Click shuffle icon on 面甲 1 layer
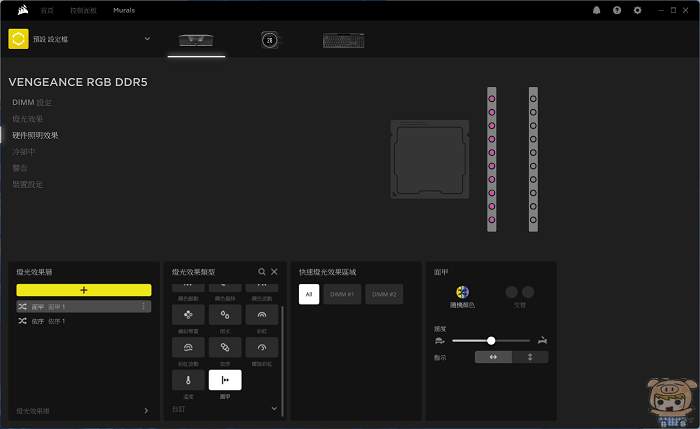Image resolution: width=700 pixels, height=429 pixels. [22, 307]
